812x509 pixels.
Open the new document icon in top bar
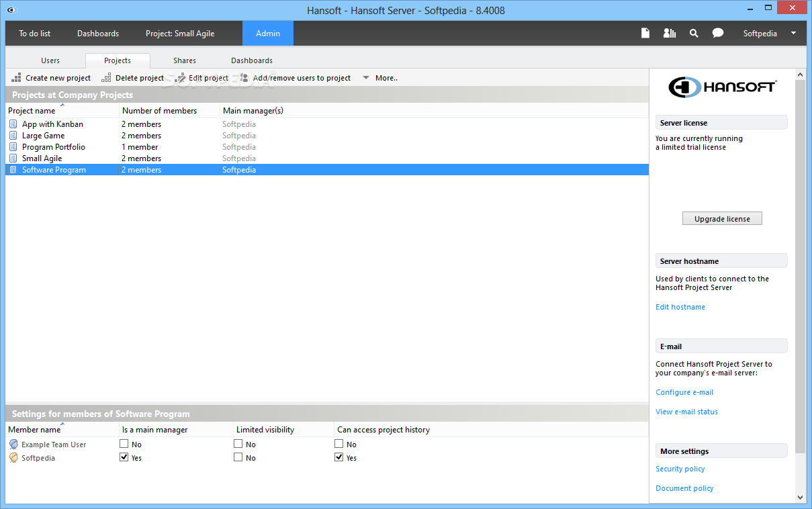pos(645,33)
